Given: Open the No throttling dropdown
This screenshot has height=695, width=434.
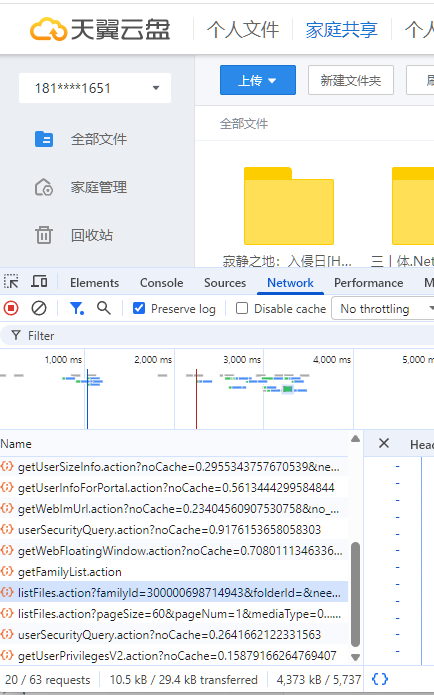Looking at the screenshot, I should 384,308.
